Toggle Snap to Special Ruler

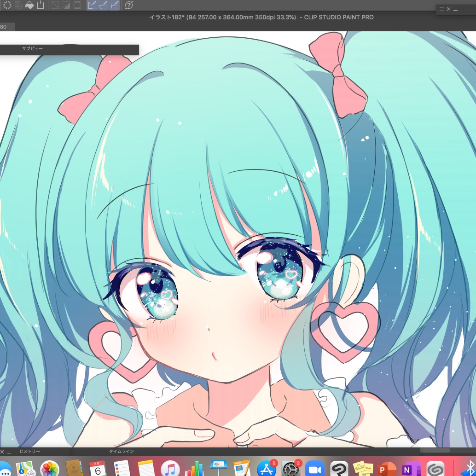tap(103, 5)
